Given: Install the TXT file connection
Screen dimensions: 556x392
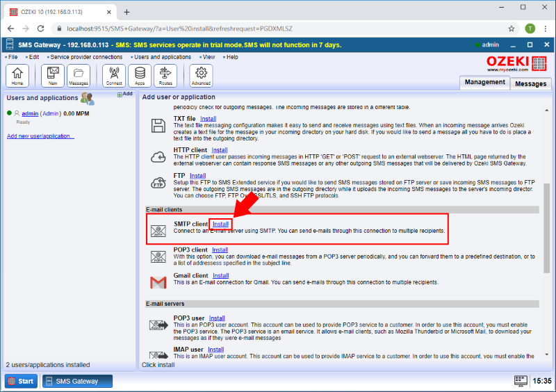Looking at the screenshot, I should 208,119.
